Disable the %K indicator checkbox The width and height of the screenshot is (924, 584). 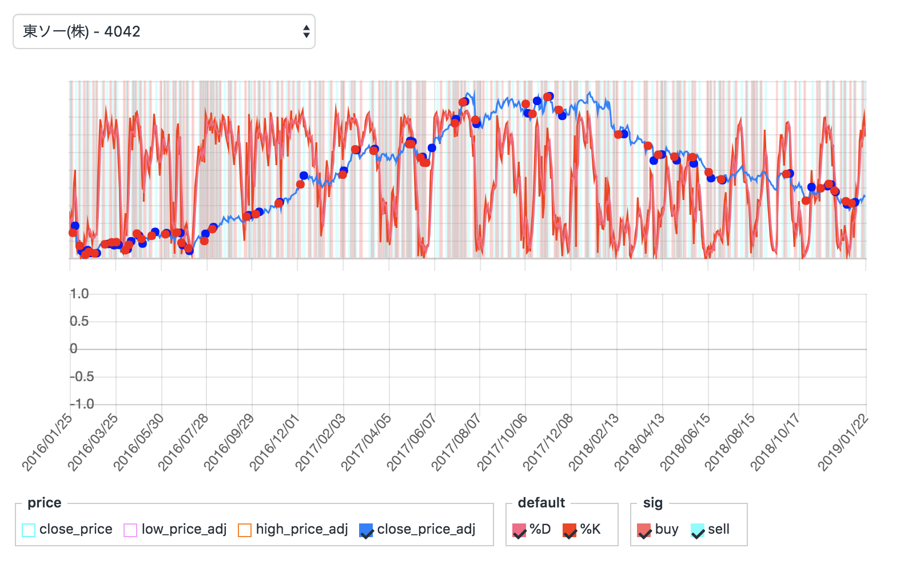569,530
